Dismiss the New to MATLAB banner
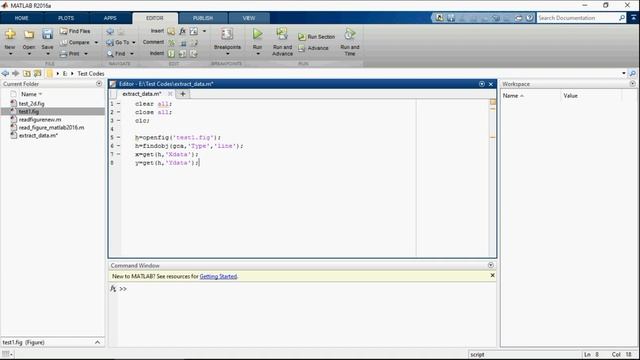640x360 pixels. tap(492, 276)
